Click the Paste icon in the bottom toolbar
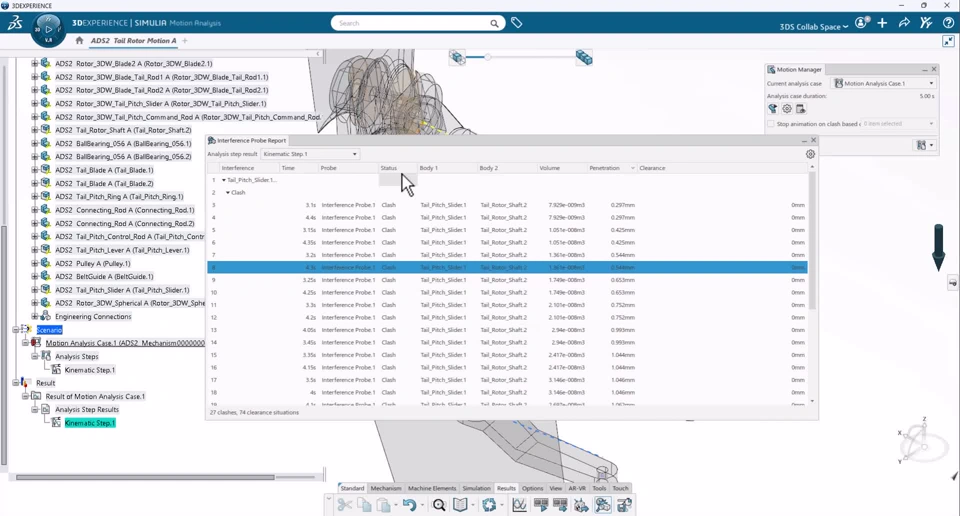Screen dimensions: 960x516 coord(384,505)
